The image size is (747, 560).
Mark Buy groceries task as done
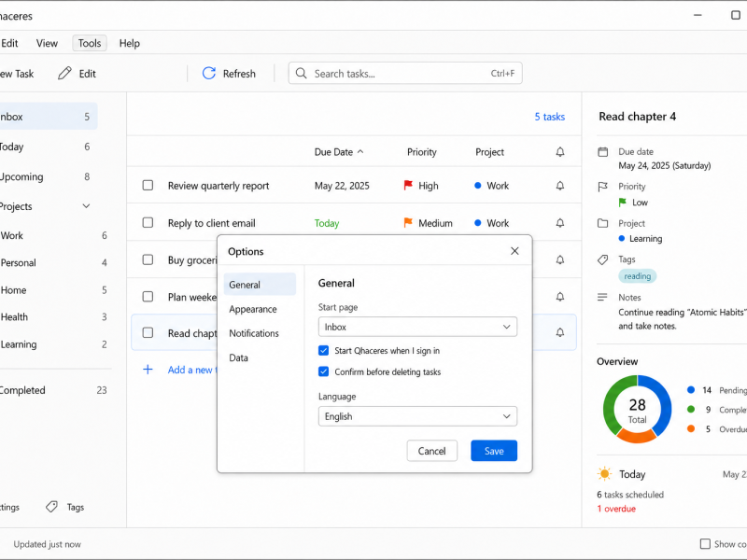[x=148, y=259]
